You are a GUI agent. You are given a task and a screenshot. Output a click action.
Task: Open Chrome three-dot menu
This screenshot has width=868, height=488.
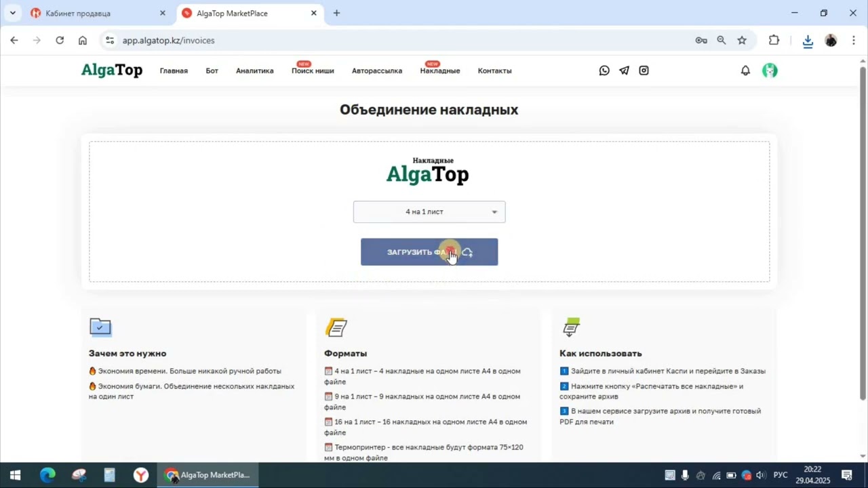[x=853, y=41]
